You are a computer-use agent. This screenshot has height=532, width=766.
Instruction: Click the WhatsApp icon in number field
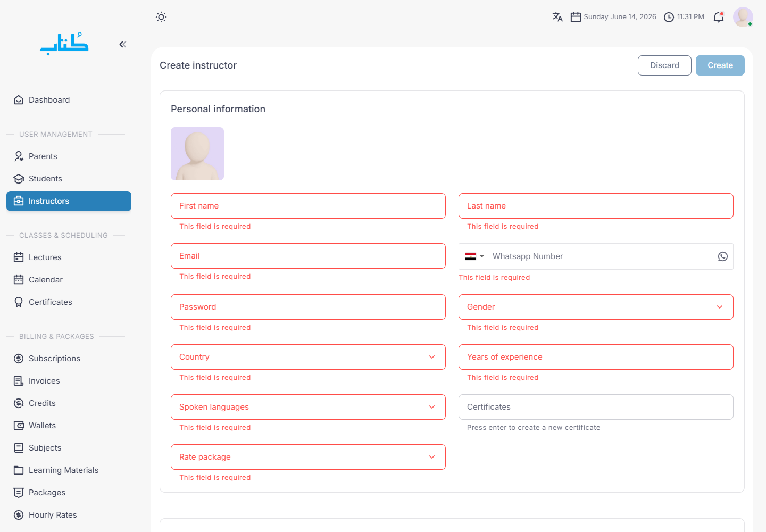722,256
